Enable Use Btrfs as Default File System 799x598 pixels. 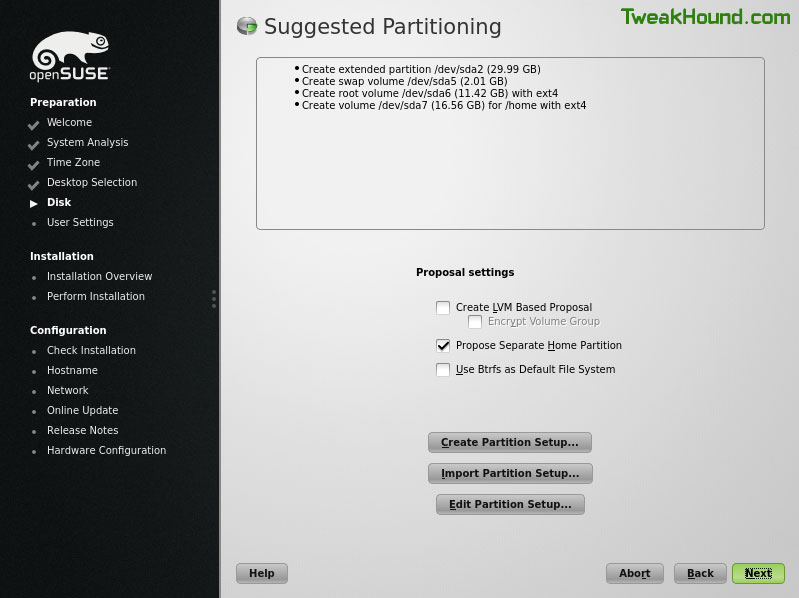443,369
